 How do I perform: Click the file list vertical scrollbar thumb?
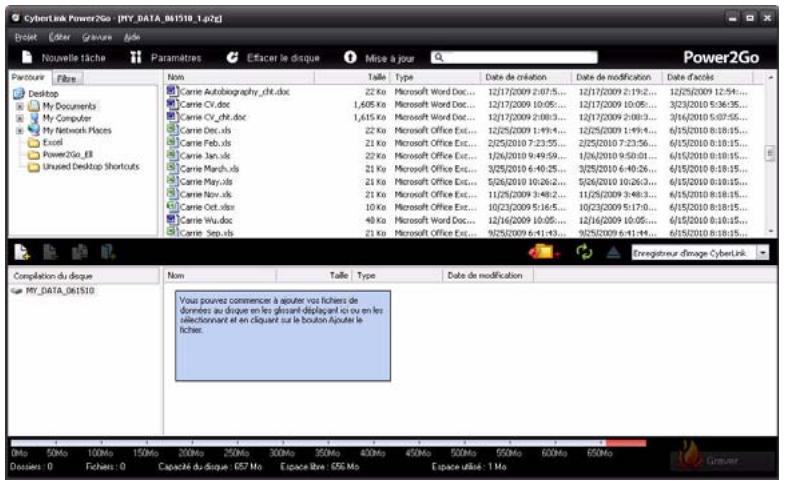coord(770,153)
